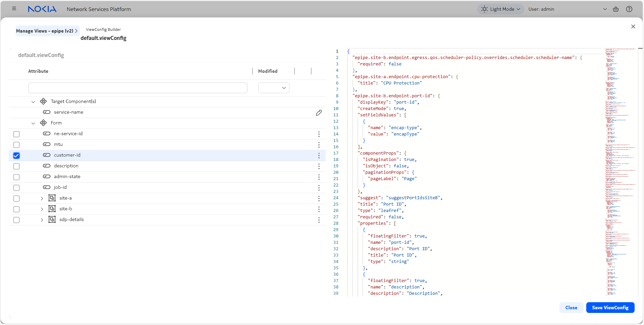Image resolution: width=644 pixels, height=325 pixels.
Task: Open the hamburger navigation menu
Action: coord(14,8)
